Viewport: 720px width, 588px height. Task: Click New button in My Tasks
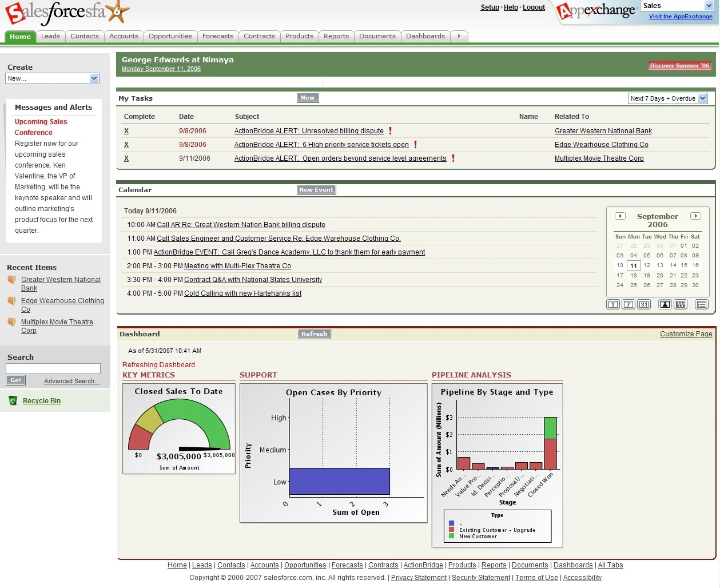(308, 98)
